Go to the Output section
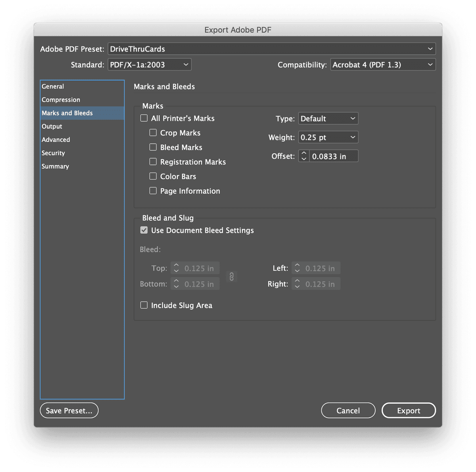This screenshot has height=472, width=476. 52,126
